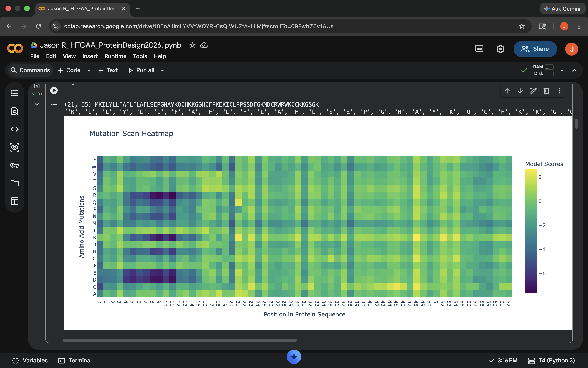Click the Colab logo
This screenshot has height=368, width=588.
click(15, 48)
